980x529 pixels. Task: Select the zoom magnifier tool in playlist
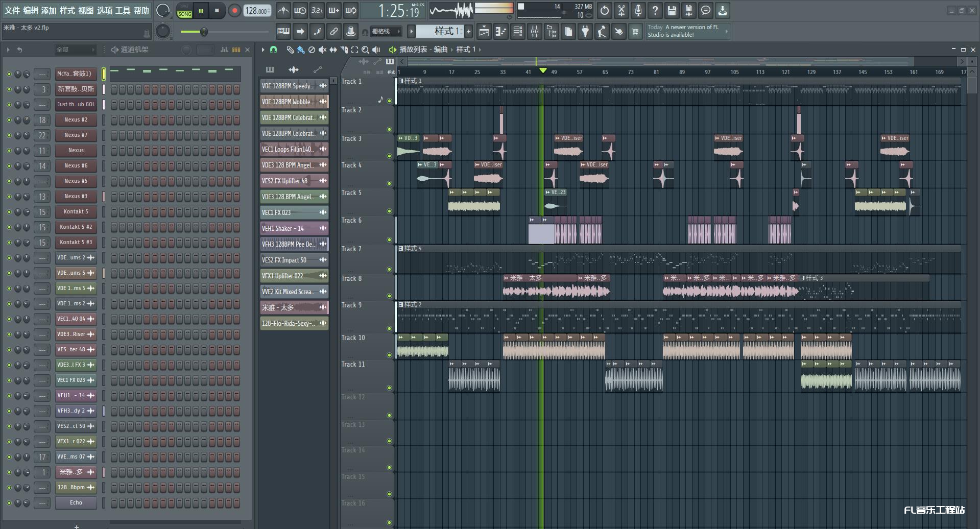tap(365, 50)
